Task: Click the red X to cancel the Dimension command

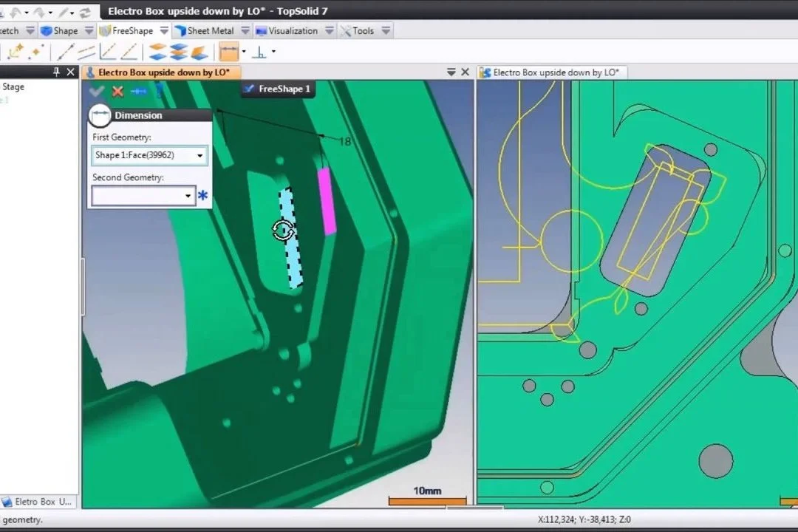Action: pos(117,91)
